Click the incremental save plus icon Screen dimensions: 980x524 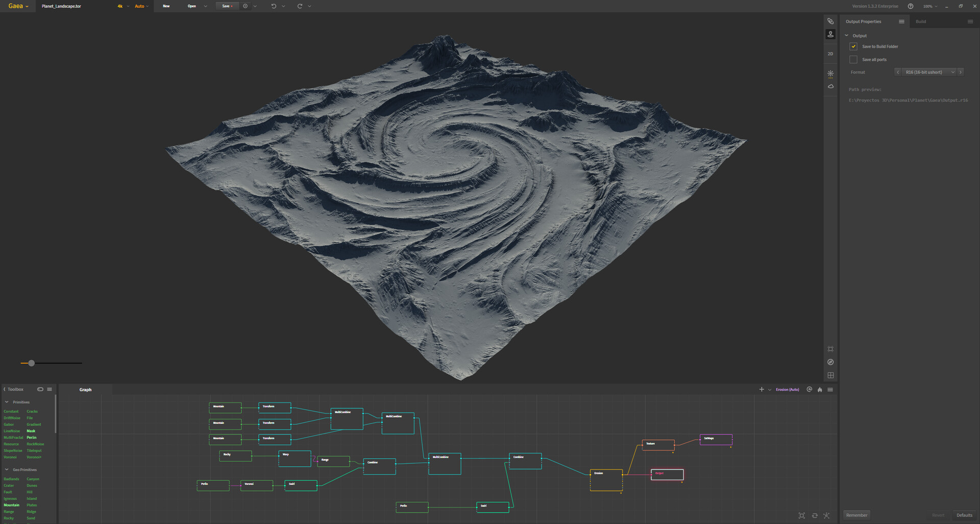pyautogui.click(x=246, y=6)
